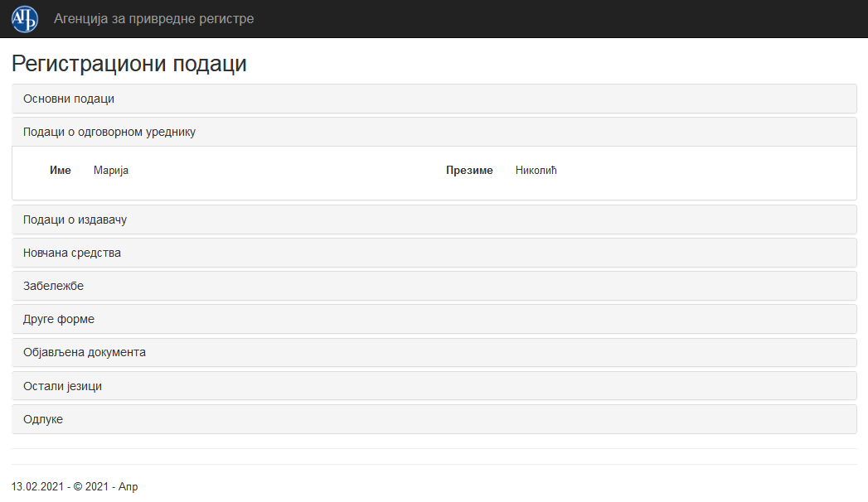This screenshot has height=502, width=868.
Task: Open the Новчана средства panel
Action: point(72,253)
